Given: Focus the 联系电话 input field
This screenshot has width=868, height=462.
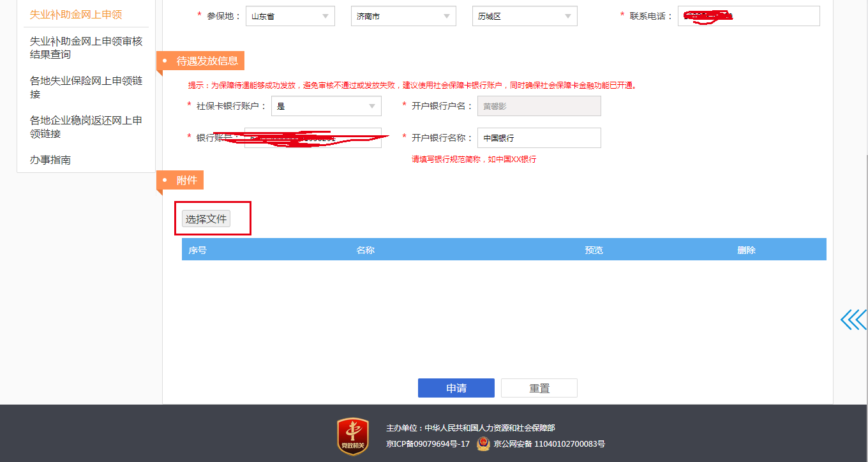Looking at the screenshot, I should point(748,17).
